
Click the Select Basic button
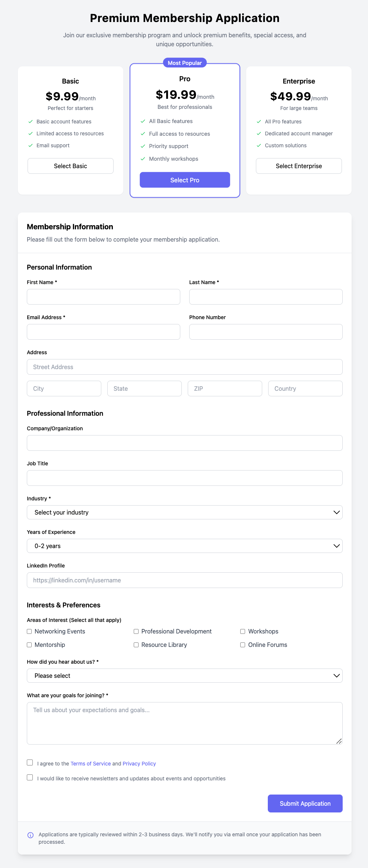point(70,166)
